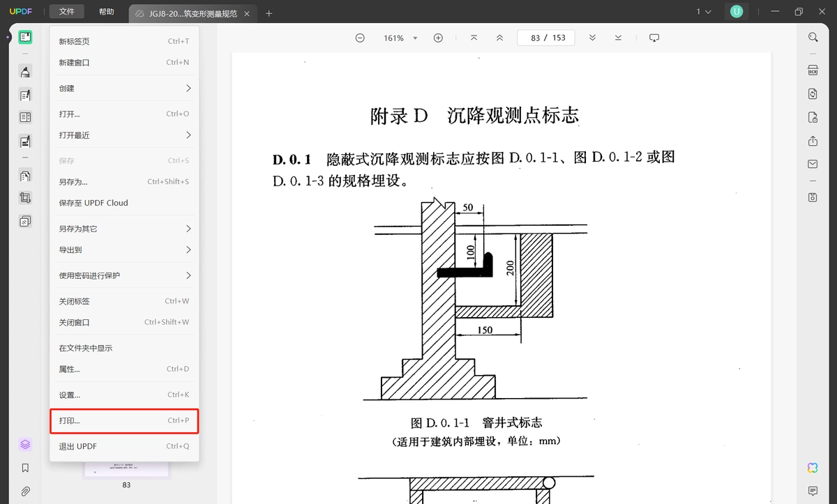
Task: Choose 关闭标签 menu entry
Action: (125, 301)
